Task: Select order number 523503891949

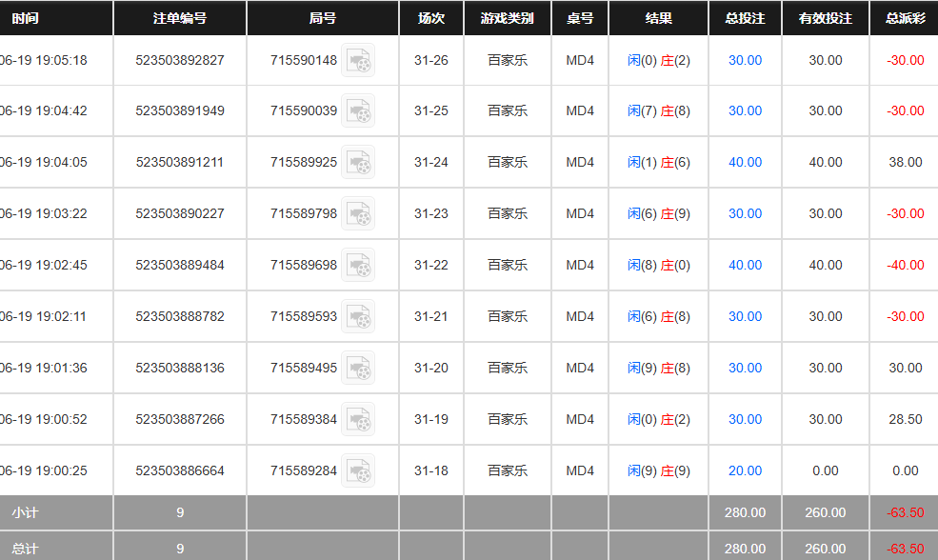Action: pyautogui.click(x=180, y=110)
